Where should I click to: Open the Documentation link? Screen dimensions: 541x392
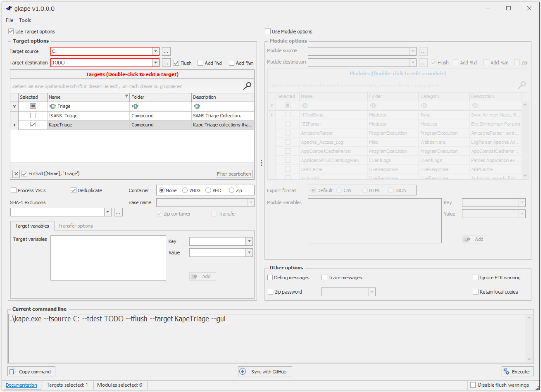coord(21,385)
